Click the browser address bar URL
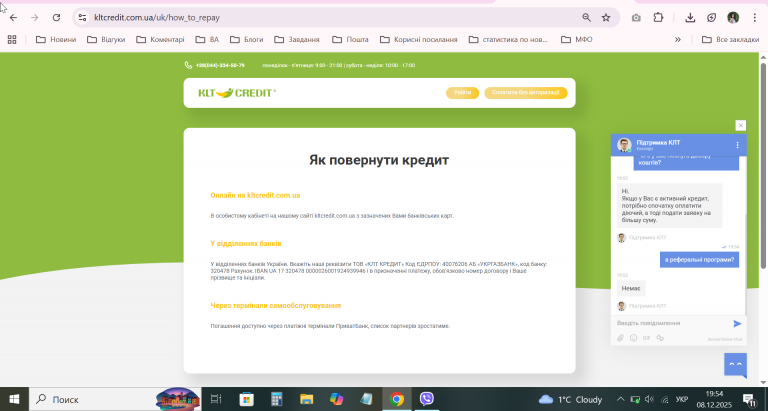768x411 pixels. coord(157,18)
